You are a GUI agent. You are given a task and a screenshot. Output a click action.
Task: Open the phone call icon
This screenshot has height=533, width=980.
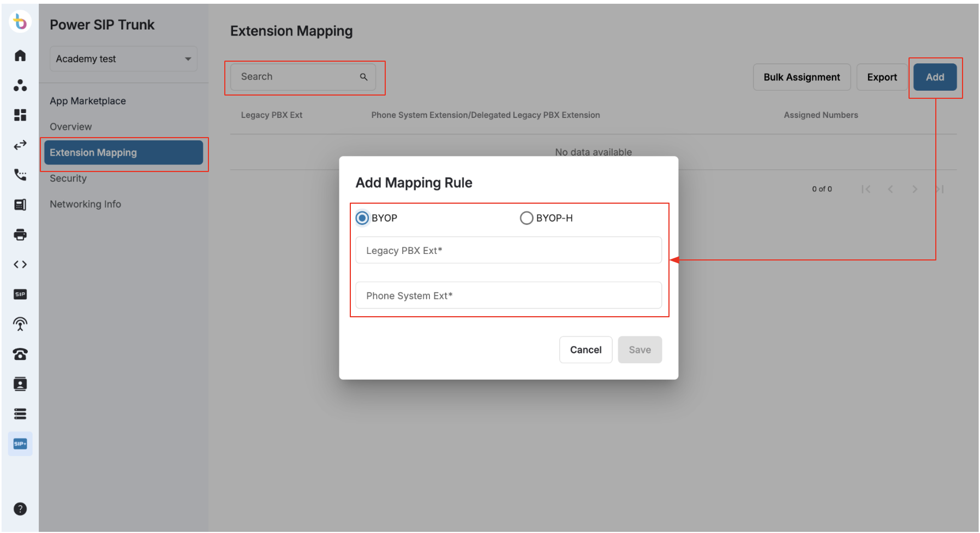(x=20, y=175)
